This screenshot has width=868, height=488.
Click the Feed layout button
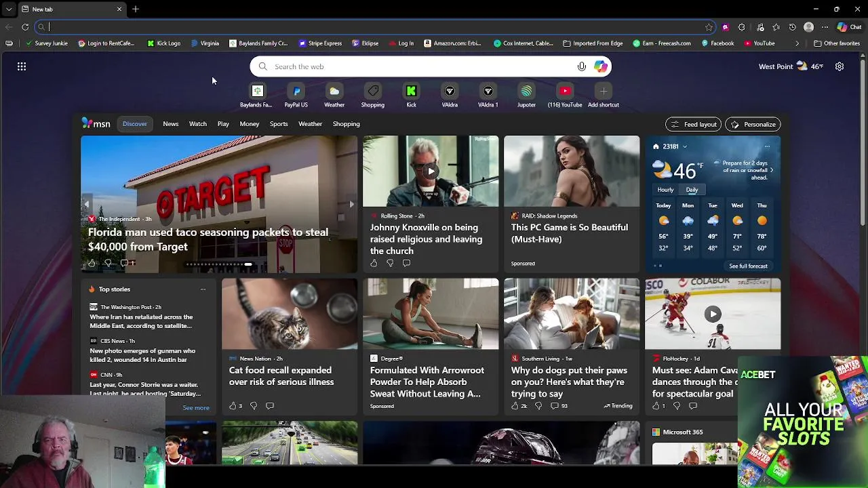pos(693,124)
